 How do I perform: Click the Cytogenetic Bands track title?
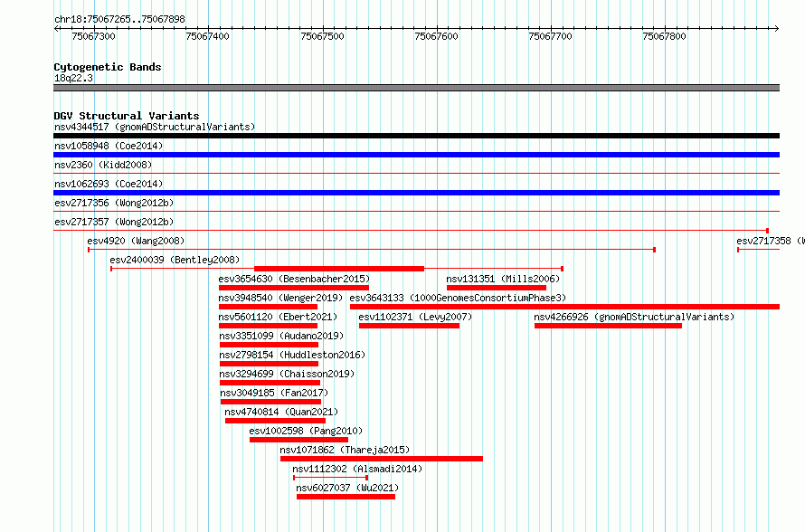[108, 67]
